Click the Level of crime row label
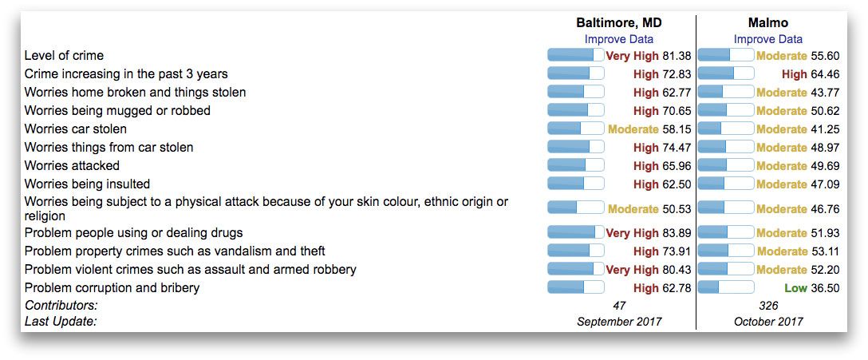This screenshot has width=868, height=360. coord(64,56)
